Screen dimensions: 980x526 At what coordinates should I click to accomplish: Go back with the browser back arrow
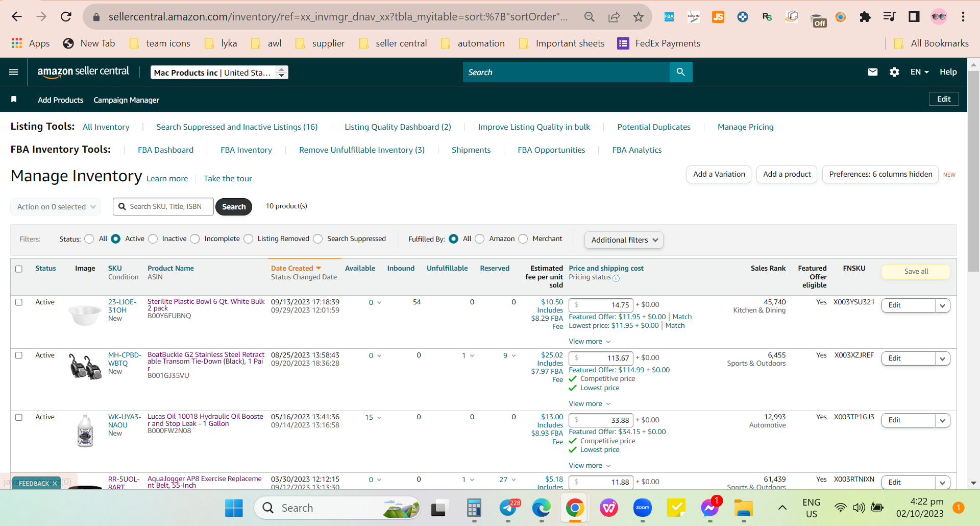[x=17, y=17]
